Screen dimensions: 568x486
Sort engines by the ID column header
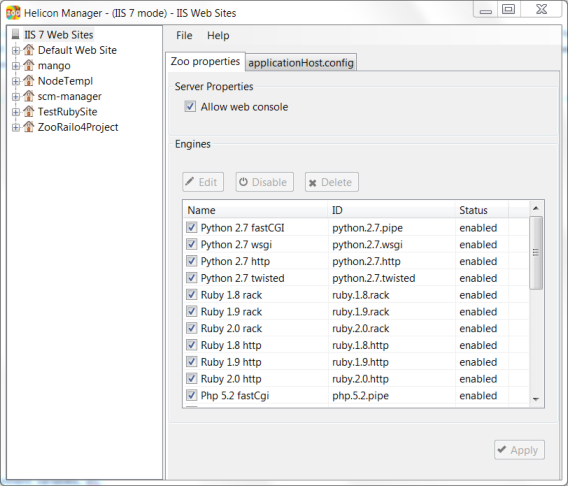pos(392,210)
